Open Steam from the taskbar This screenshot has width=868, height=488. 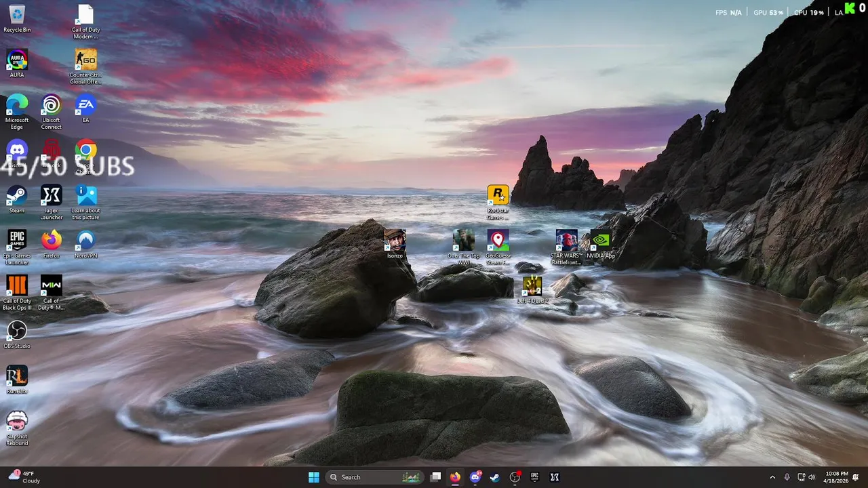pyautogui.click(x=495, y=477)
